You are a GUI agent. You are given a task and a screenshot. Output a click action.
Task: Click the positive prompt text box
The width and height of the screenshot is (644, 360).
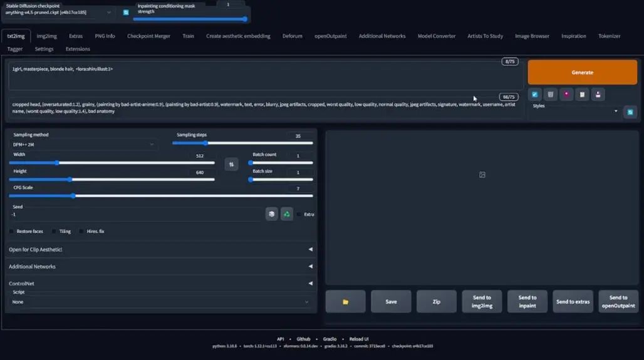click(266, 76)
